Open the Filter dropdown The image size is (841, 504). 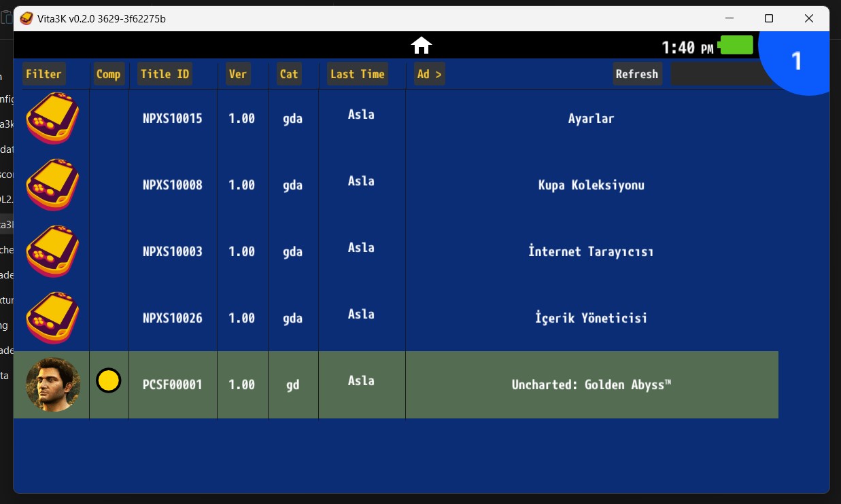[x=44, y=74]
